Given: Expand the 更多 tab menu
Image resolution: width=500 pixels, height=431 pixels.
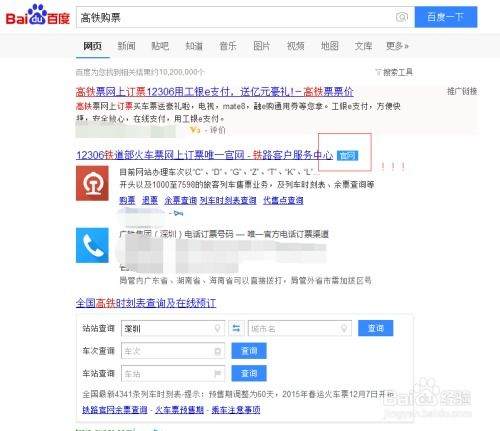Looking at the screenshot, I should [397, 46].
